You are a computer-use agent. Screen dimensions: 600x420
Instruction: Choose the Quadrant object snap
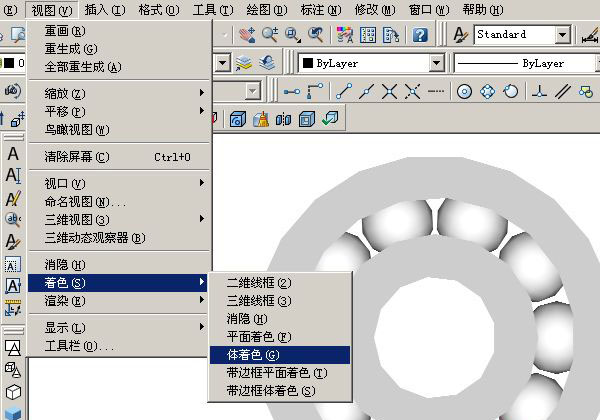click(x=487, y=91)
